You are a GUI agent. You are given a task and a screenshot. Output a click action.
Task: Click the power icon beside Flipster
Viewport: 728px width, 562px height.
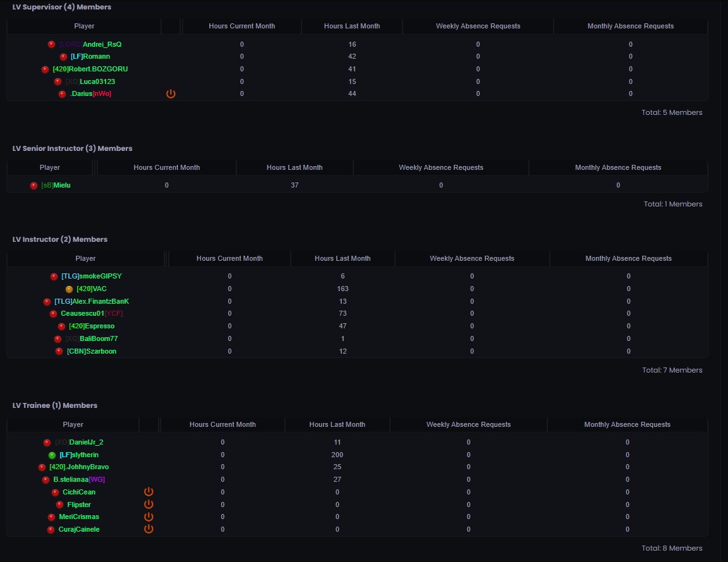click(x=149, y=504)
